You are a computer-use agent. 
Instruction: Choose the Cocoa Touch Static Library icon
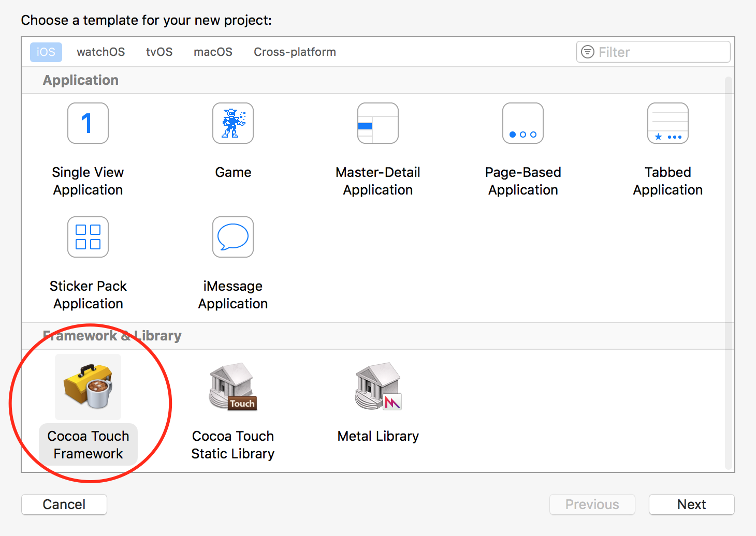pyautogui.click(x=233, y=386)
